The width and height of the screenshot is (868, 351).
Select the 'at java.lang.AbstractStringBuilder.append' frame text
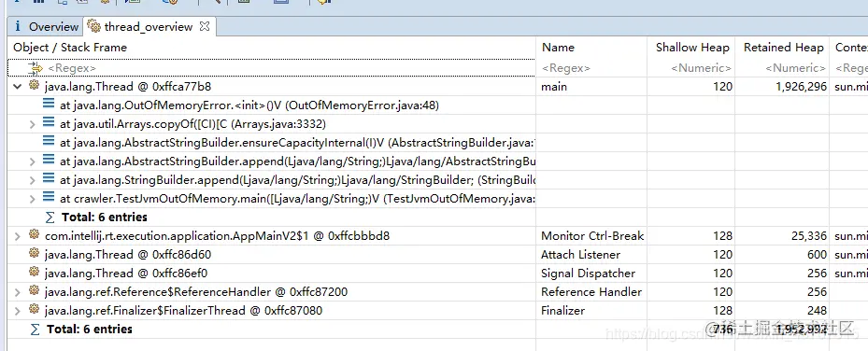tap(297, 161)
